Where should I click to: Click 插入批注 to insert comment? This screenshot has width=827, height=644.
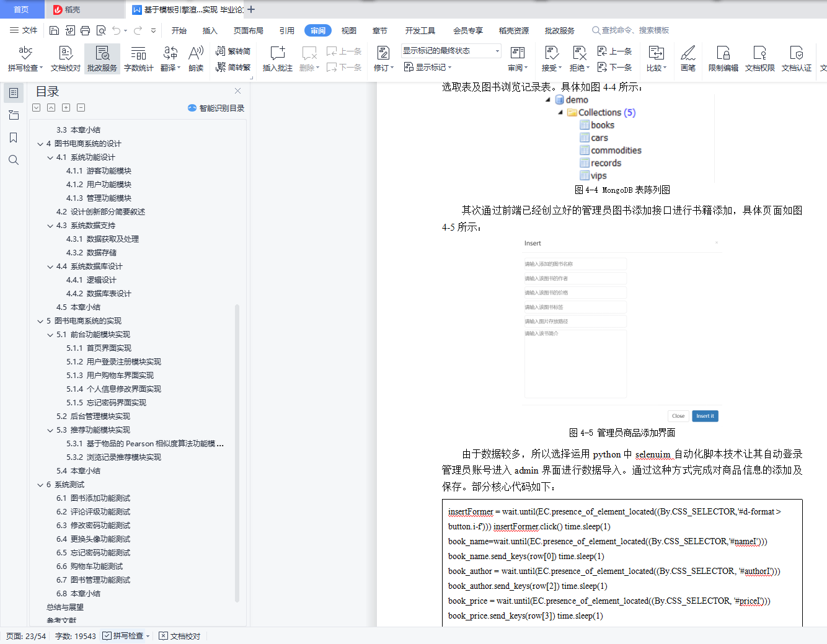(277, 59)
